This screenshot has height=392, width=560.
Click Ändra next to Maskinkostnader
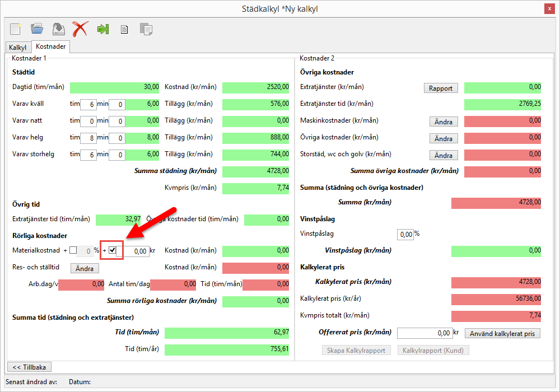coord(444,122)
